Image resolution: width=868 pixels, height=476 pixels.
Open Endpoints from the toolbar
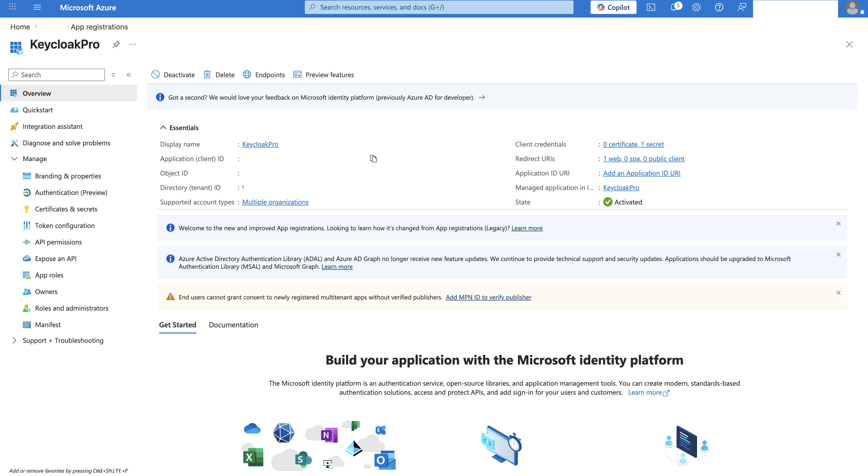[264, 75]
